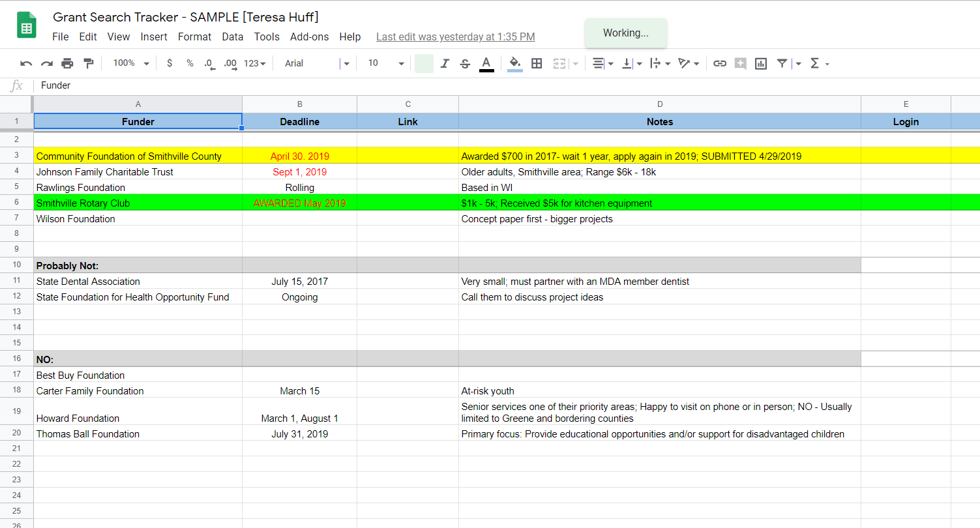Viewport: 980px width, 528px height.
Task: Open the Add-ons menu
Action: (310, 37)
